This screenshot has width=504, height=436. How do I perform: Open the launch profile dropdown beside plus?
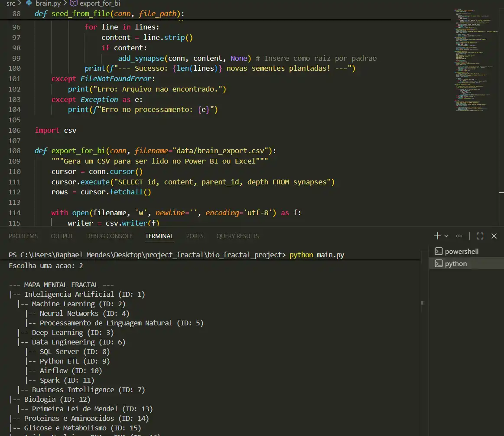point(446,236)
